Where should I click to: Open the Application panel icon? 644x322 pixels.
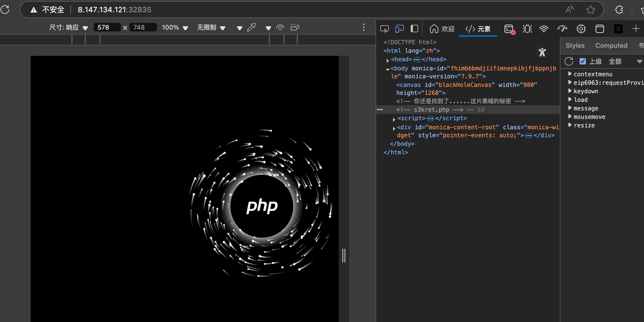(600, 29)
